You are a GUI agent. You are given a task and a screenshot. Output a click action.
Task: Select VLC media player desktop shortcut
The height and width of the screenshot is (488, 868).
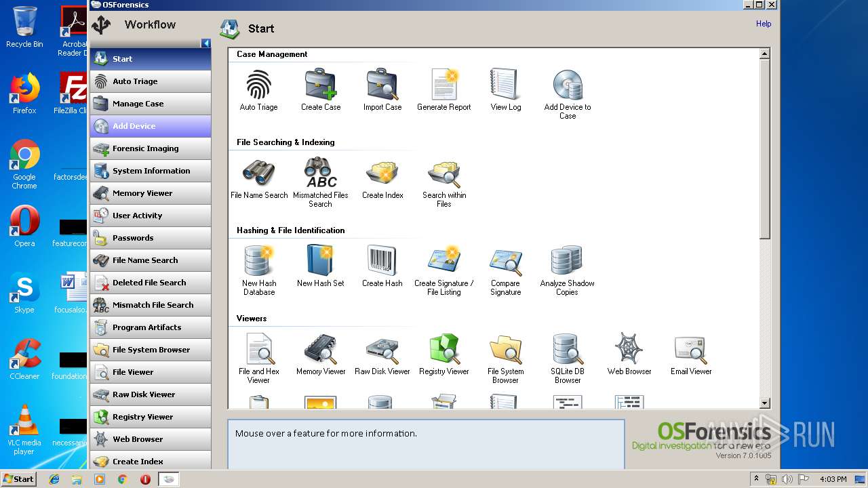point(24,430)
